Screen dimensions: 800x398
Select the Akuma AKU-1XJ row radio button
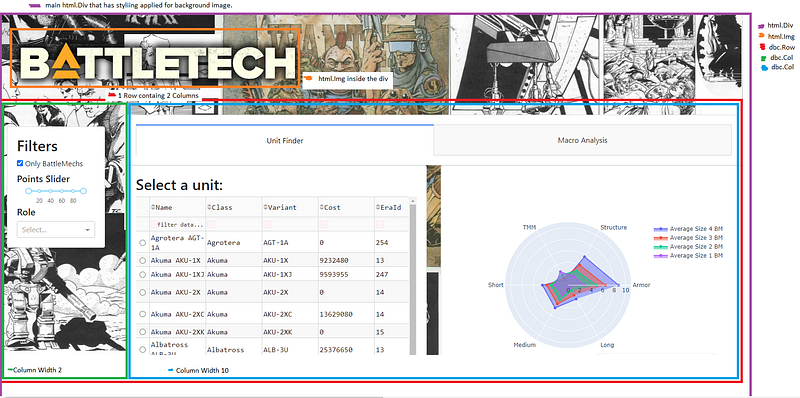click(x=142, y=275)
